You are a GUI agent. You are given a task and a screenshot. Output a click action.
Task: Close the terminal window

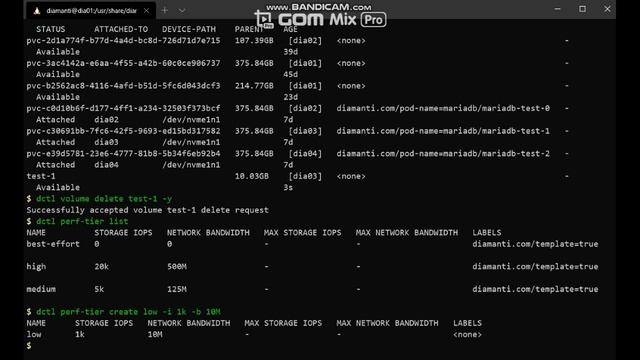[607, 9]
